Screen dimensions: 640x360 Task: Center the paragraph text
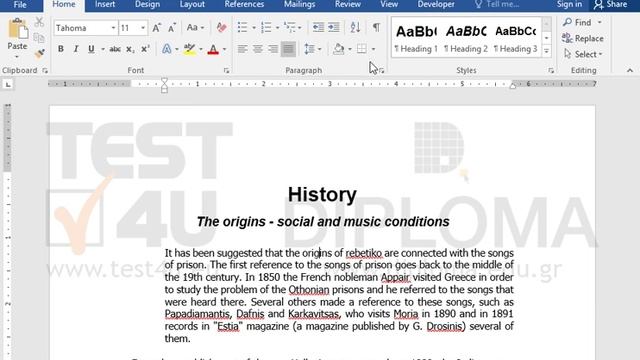[258, 49]
